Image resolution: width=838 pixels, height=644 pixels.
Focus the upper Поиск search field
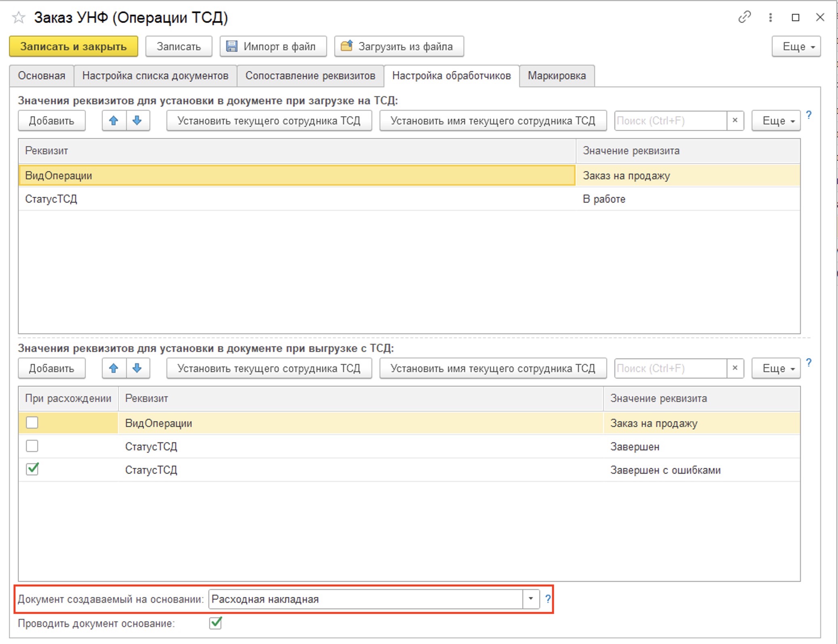pos(670,121)
